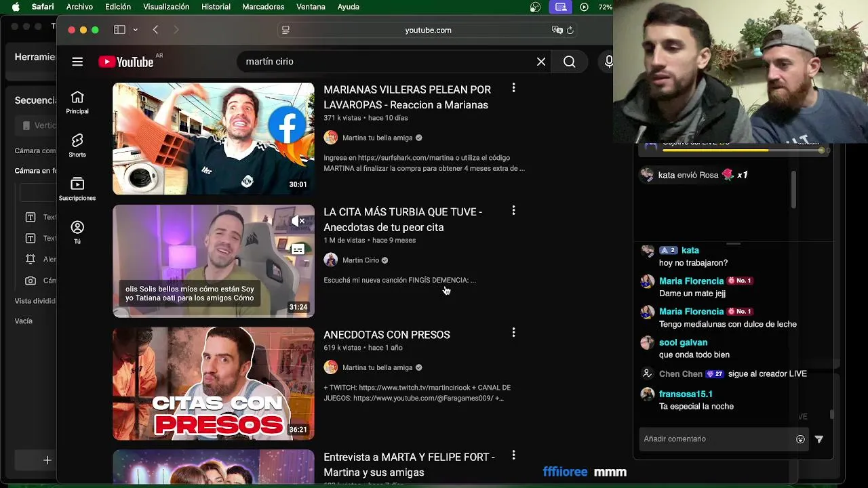The width and height of the screenshot is (868, 488).
Task: Visit Martina tu bella amiga channel under ANECDOTAS video
Action: click(377, 367)
